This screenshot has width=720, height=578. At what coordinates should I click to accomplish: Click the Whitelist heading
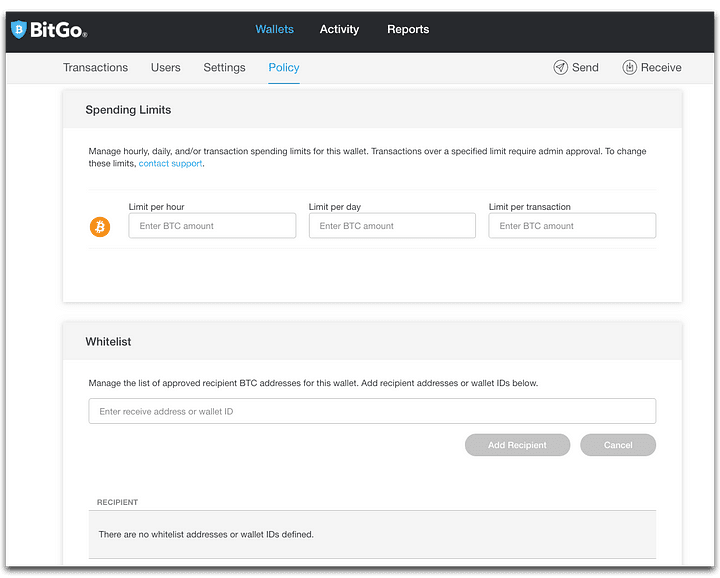(108, 342)
